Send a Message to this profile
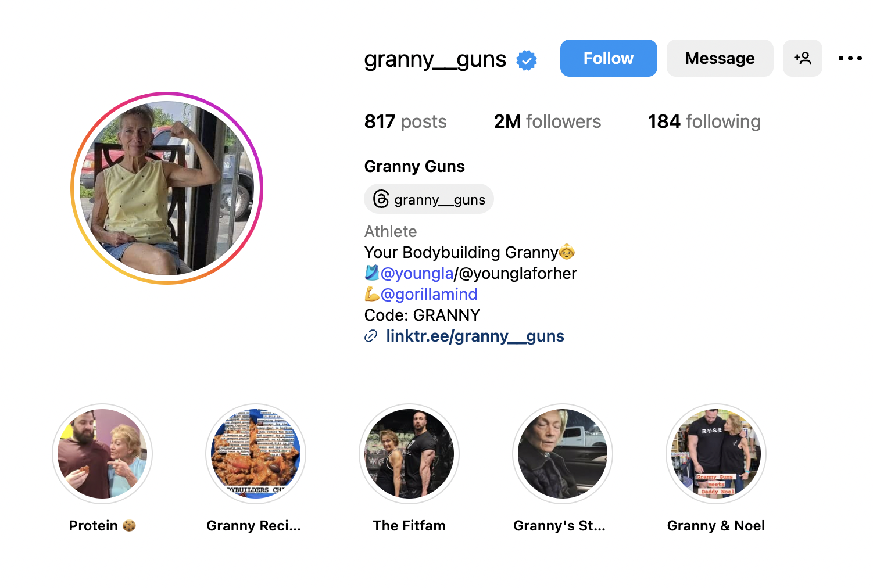873x588 pixels. [x=720, y=58]
